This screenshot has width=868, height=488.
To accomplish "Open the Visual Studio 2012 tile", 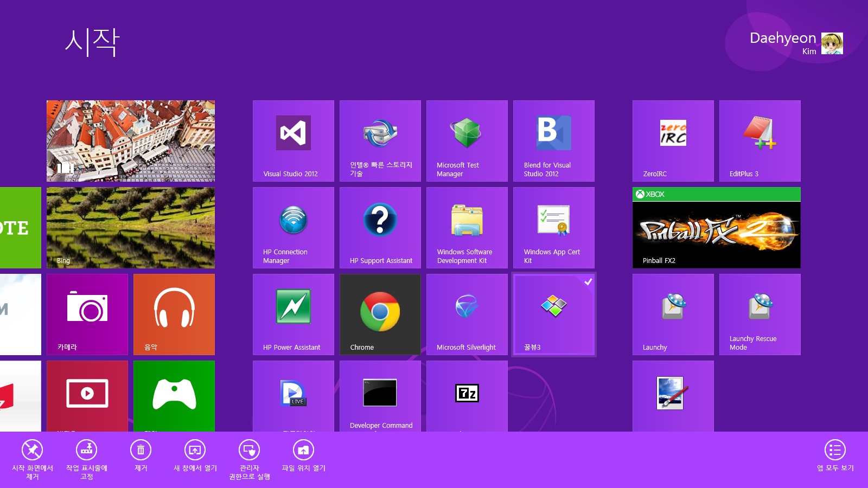I will pos(293,141).
